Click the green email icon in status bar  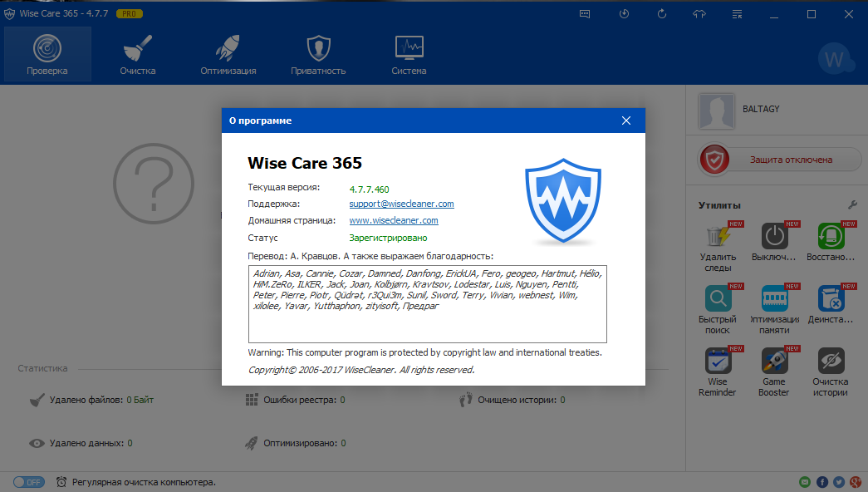point(805,482)
